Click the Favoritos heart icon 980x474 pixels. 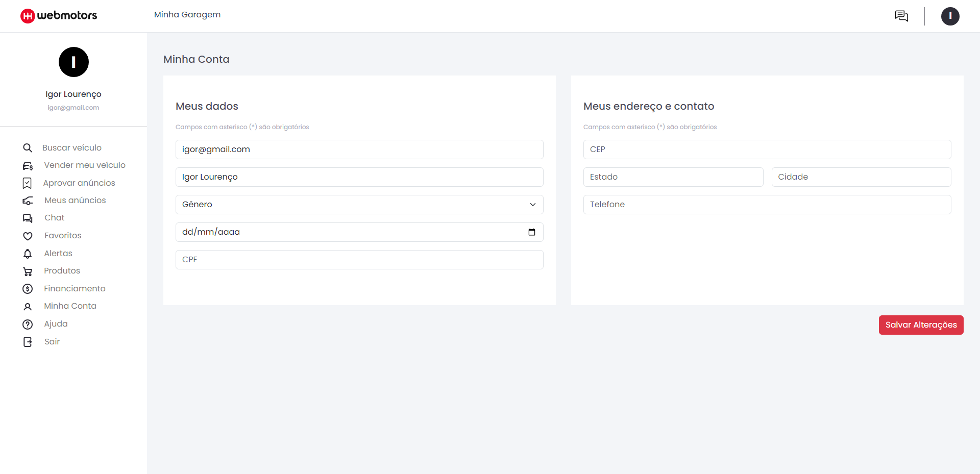click(x=28, y=236)
